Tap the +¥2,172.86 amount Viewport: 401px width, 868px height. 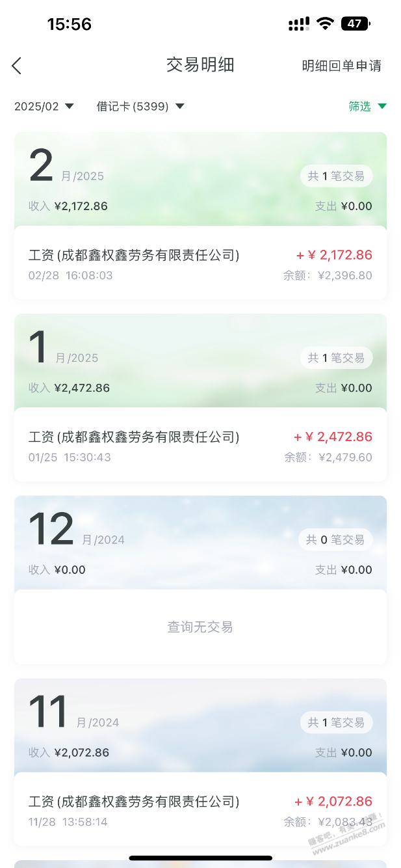(x=334, y=255)
